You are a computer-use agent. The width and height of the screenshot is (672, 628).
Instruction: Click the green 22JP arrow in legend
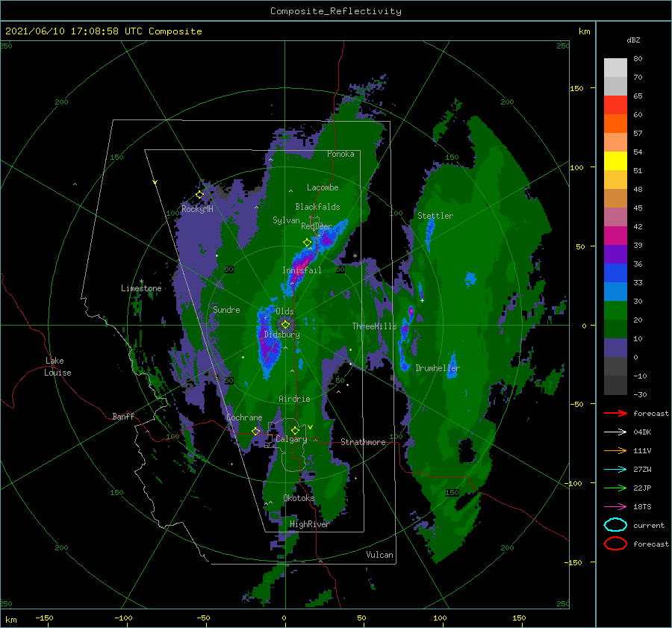(x=615, y=488)
